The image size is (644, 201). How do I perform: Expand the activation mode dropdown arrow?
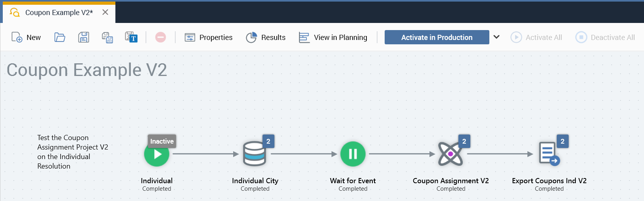[496, 37]
